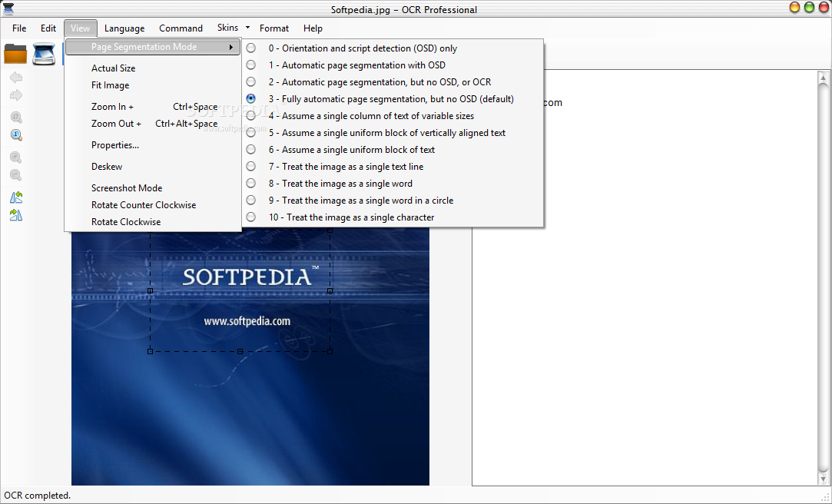Open the Help menu
The height and width of the screenshot is (504, 832).
click(313, 28)
